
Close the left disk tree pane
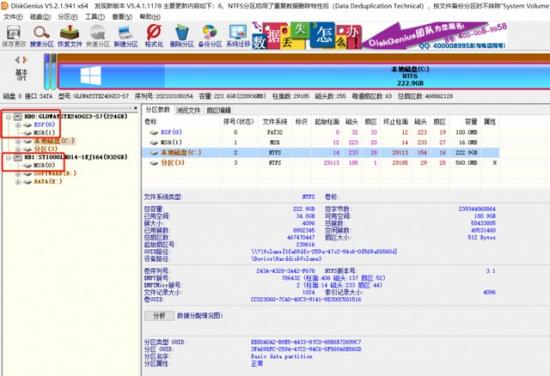pyautogui.click(x=135, y=108)
